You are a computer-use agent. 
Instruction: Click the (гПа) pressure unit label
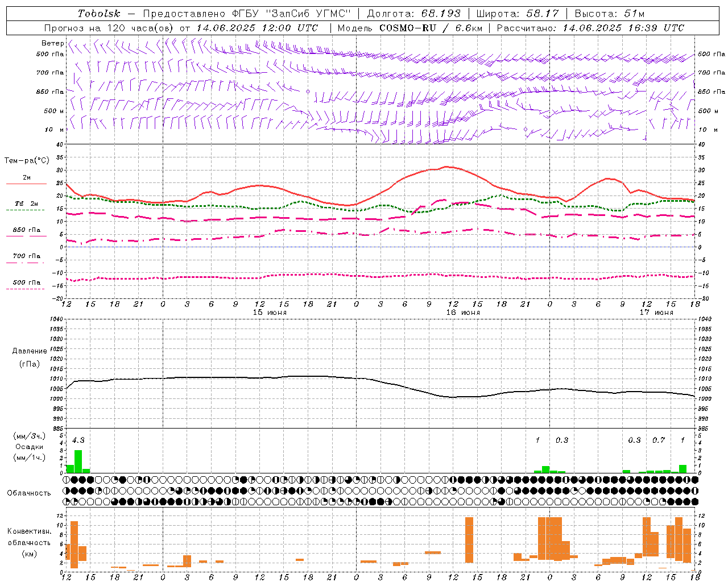(x=30, y=364)
